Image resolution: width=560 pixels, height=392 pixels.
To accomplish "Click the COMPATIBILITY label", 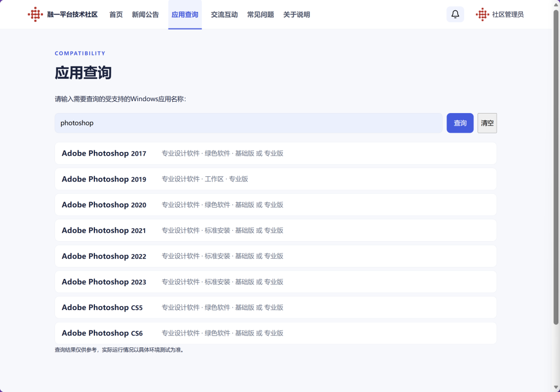I will click(x=80, y=53).
